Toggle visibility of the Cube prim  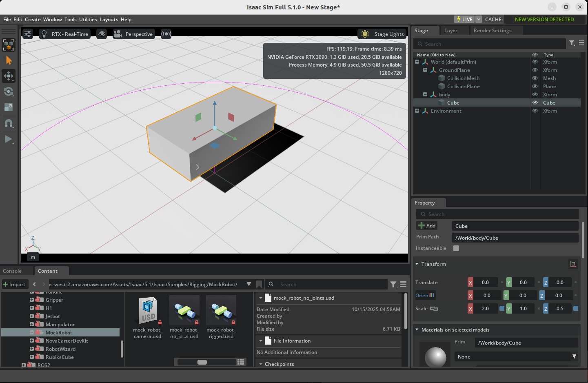535,102
